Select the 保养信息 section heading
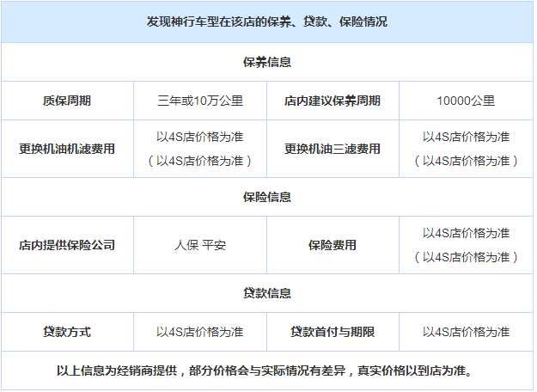The height and width of the screenshot is (392, 537). pos(267,63)
